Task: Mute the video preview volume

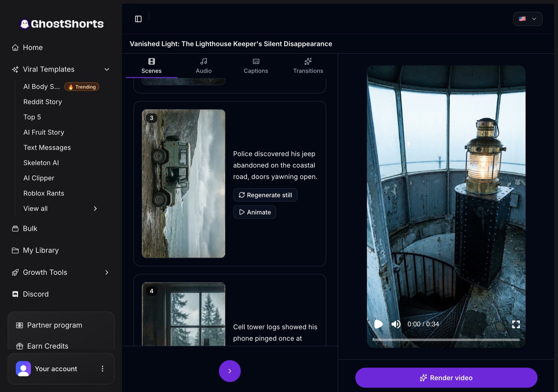Action: coord(396,324)
